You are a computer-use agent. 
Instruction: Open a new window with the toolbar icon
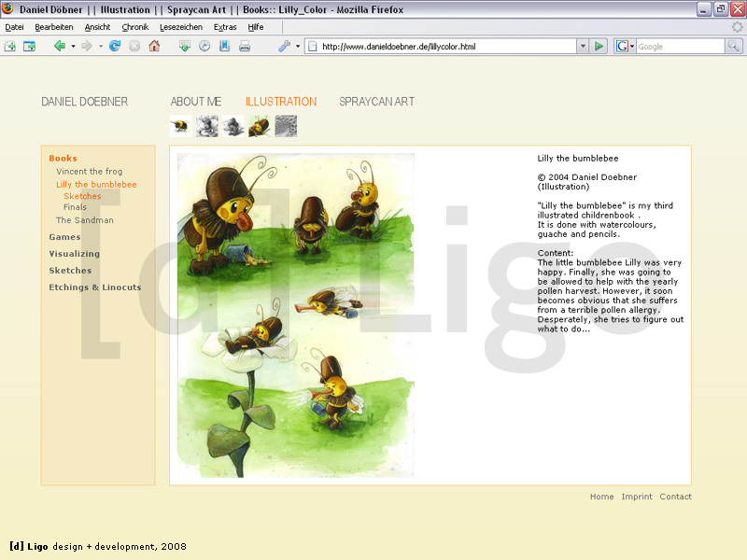(30, 46)
